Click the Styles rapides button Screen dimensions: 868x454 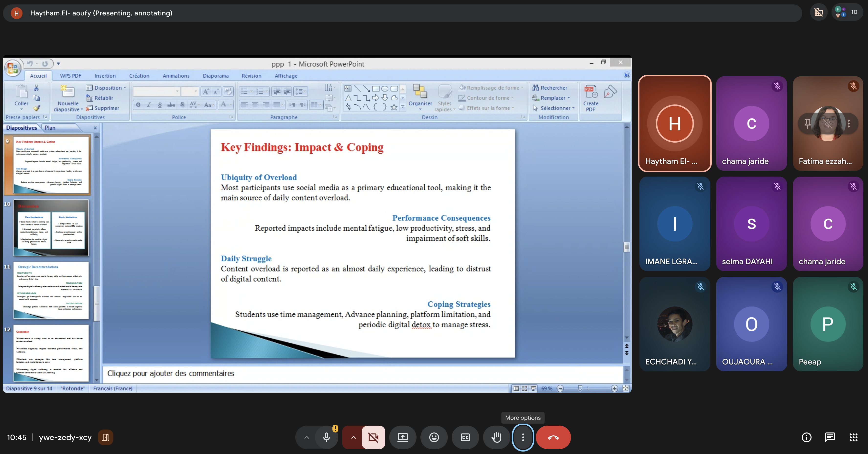coord(444,98)
